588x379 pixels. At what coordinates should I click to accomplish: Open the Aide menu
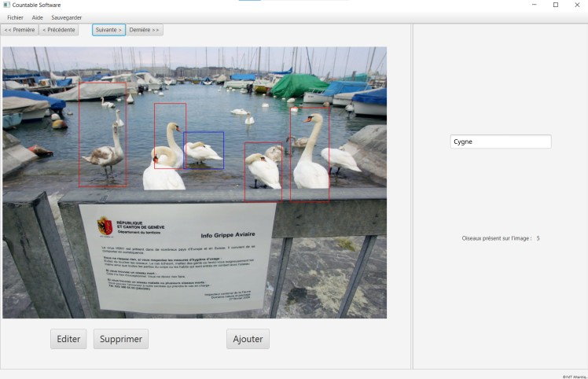[x=37, y=17]
